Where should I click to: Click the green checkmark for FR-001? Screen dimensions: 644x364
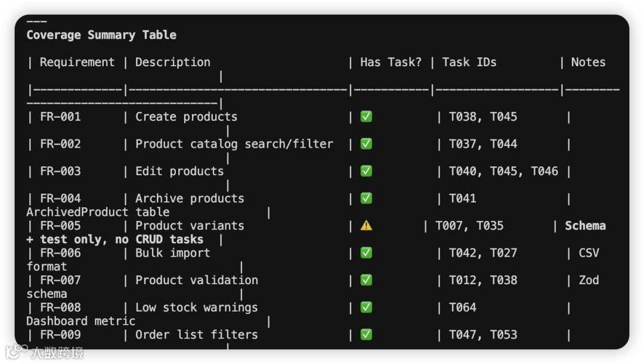pyautogui.click(x=366, y=117)
